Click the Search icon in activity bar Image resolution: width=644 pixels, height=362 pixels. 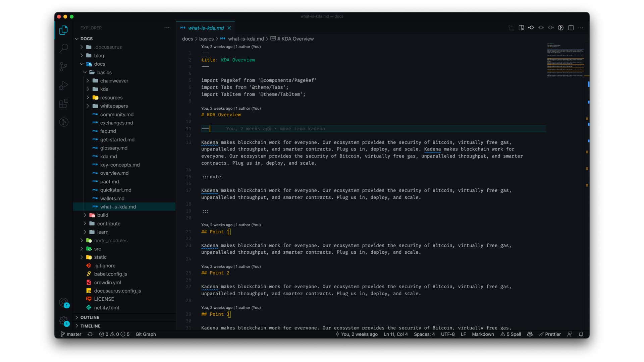click(63, 47)
